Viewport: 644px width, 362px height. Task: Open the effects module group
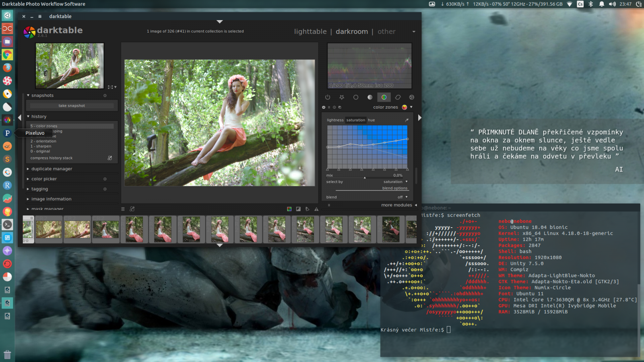[411, 97]
